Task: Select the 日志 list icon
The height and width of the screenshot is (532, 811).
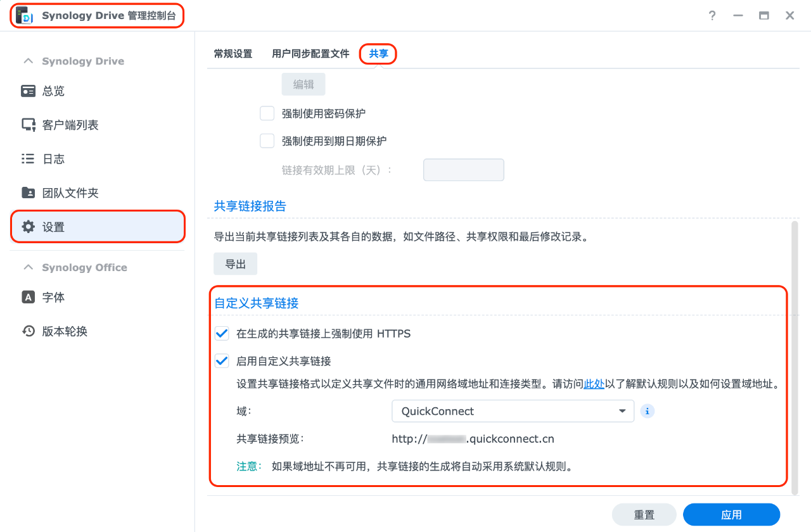Action: point(28,159)
